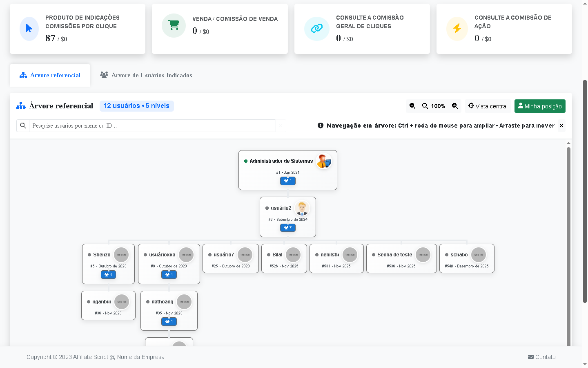The width and height of the screenshot is (588, 368).
Task: Open the Contato link in footer
Action: (x=541, y=357)
